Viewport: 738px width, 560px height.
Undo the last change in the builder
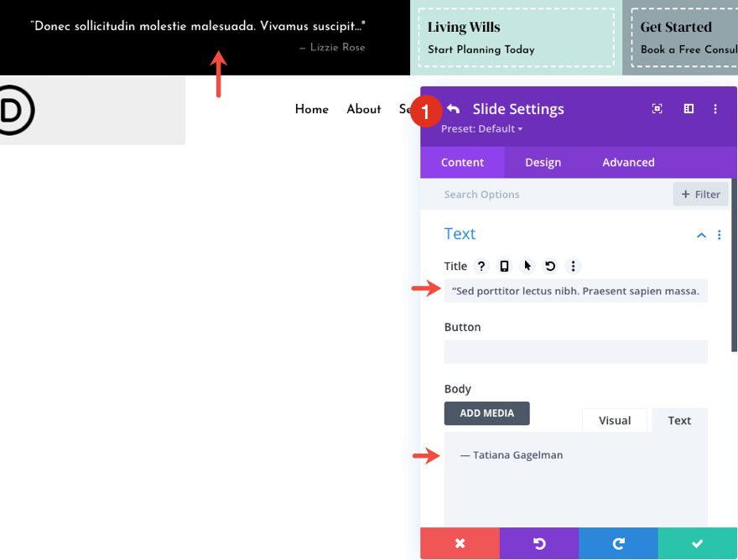(x=538, y=543)
